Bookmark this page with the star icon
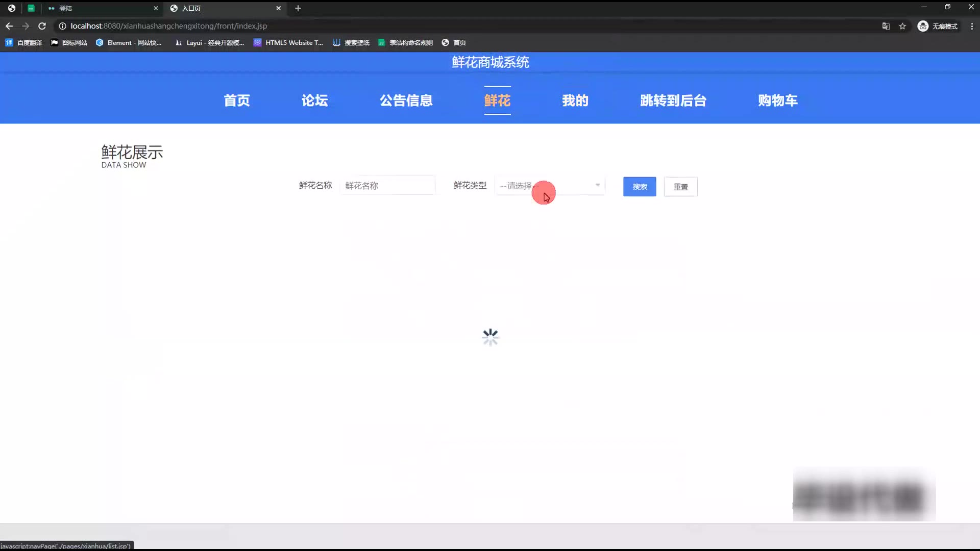 [902, 26]
